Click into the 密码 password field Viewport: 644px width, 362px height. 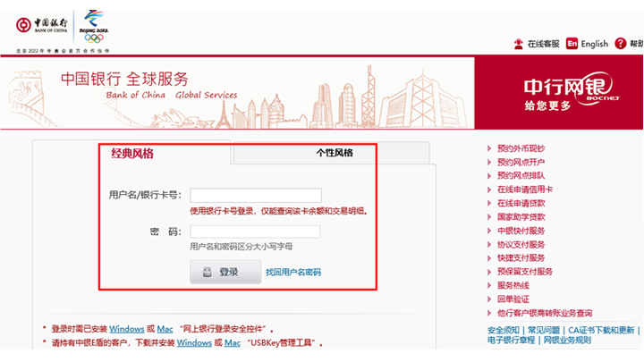255,232
